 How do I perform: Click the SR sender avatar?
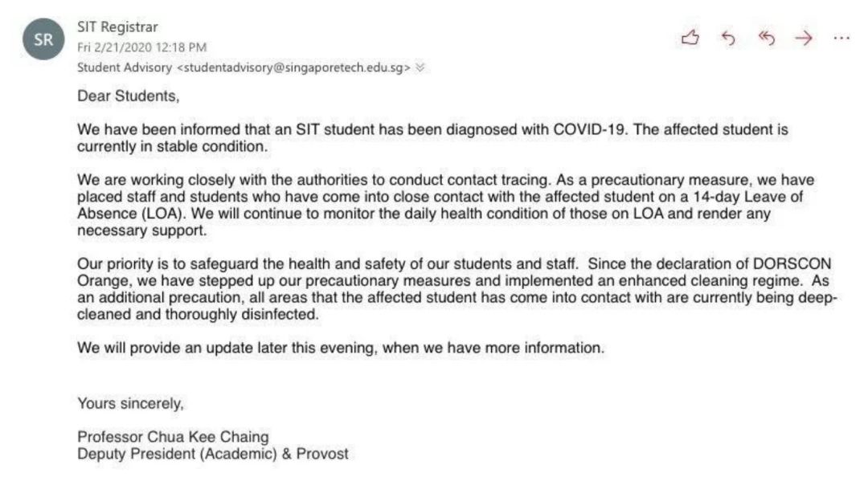tap(43, 42)
